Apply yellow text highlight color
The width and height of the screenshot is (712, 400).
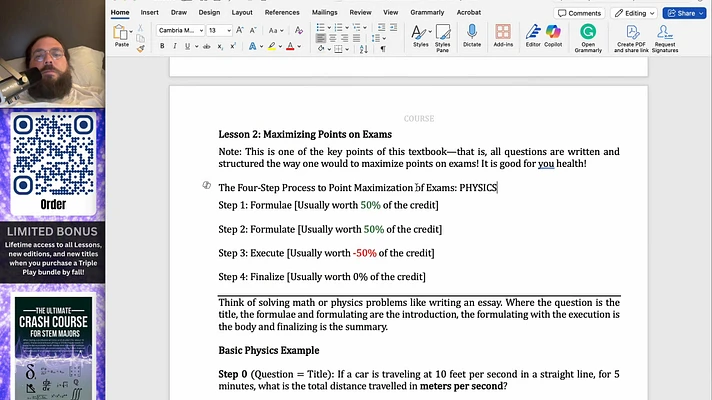[272, 46]
